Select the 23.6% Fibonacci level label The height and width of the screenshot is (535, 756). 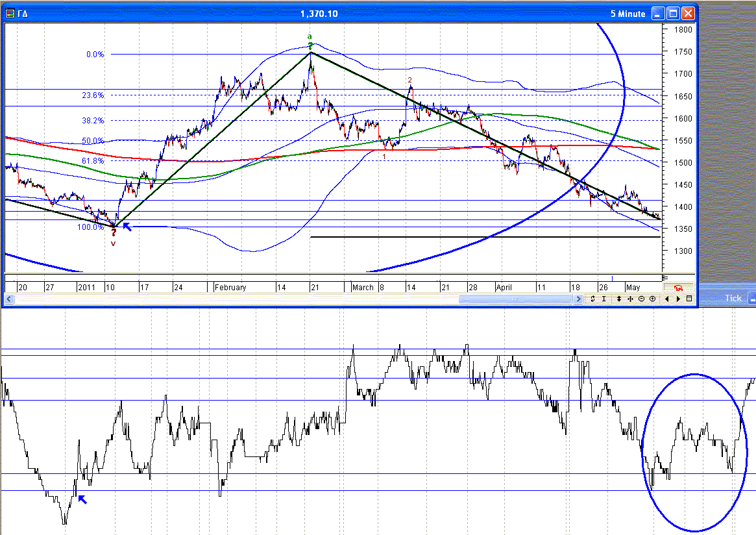click(x=94, y=95)
